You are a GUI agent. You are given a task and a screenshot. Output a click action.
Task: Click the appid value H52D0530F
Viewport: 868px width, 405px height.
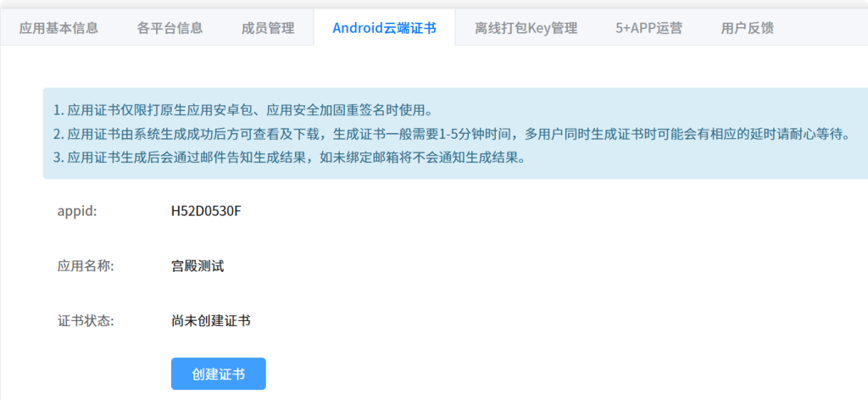pyautogui.click(x=207, y=211)
